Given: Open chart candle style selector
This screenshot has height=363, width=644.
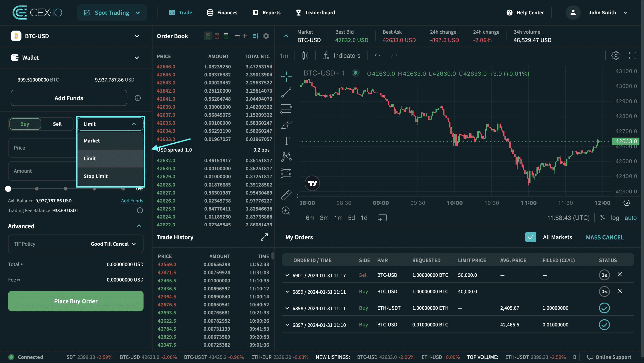Looking at the screenshot, I should click(x=305, y=55).
